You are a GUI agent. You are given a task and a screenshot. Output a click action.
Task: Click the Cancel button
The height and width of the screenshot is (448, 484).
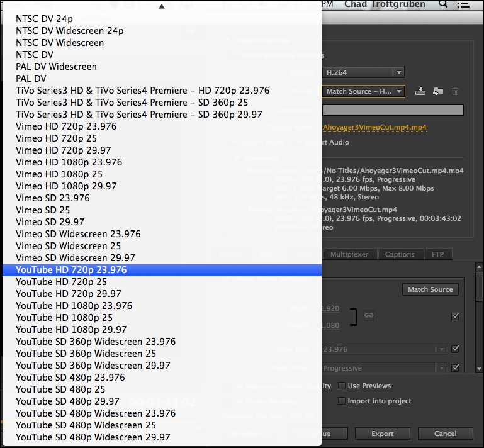445,434
